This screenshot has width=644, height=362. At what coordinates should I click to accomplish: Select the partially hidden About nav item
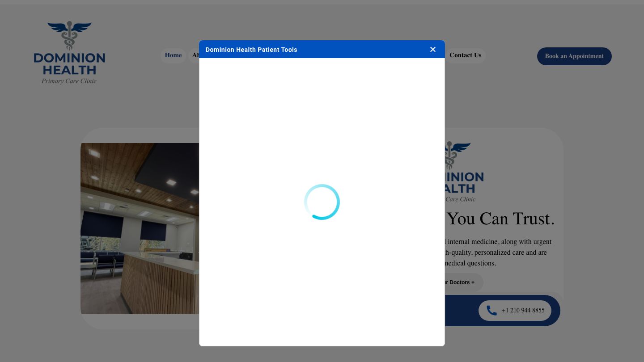(195, 55)
